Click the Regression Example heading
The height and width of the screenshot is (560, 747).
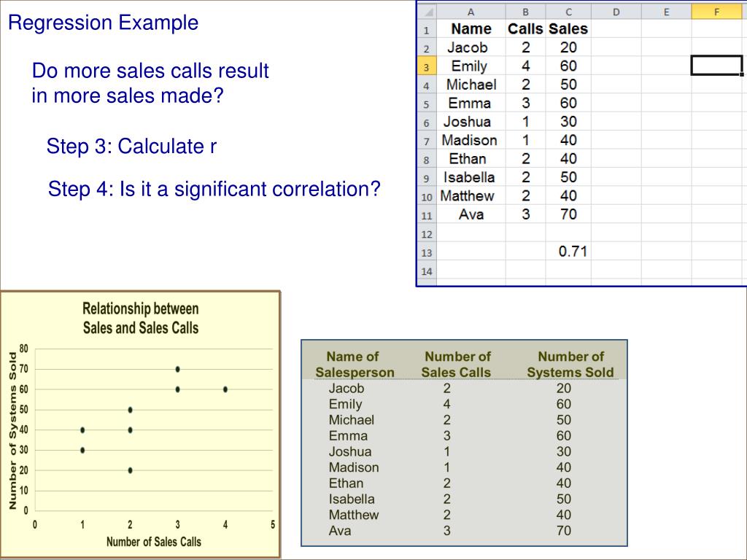click(103, 23)
